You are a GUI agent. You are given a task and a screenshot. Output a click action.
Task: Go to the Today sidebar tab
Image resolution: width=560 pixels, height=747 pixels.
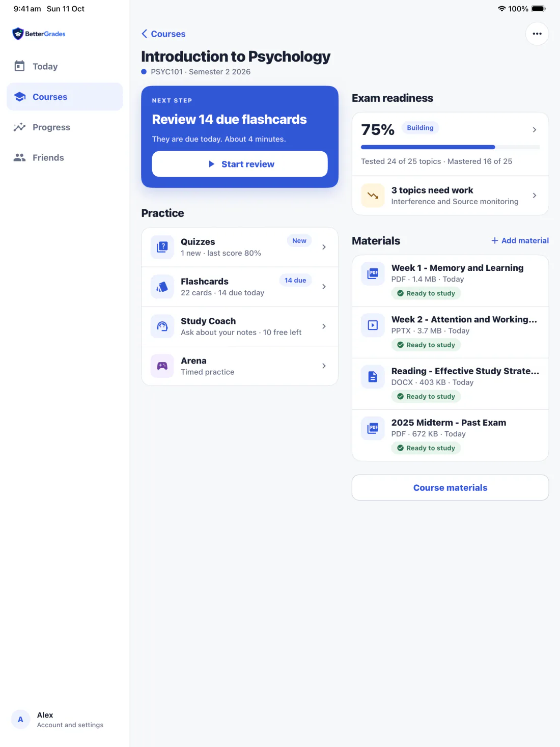coord(65,66)
